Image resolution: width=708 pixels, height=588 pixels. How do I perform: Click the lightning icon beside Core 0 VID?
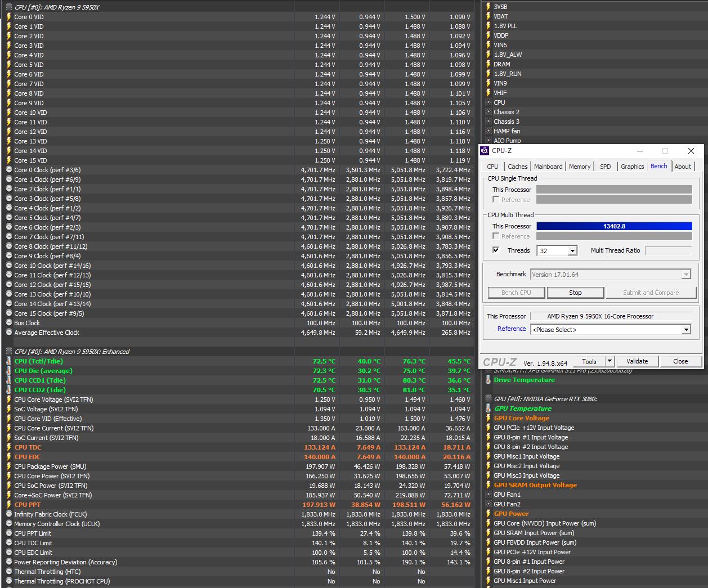click(x=8, y=17)
